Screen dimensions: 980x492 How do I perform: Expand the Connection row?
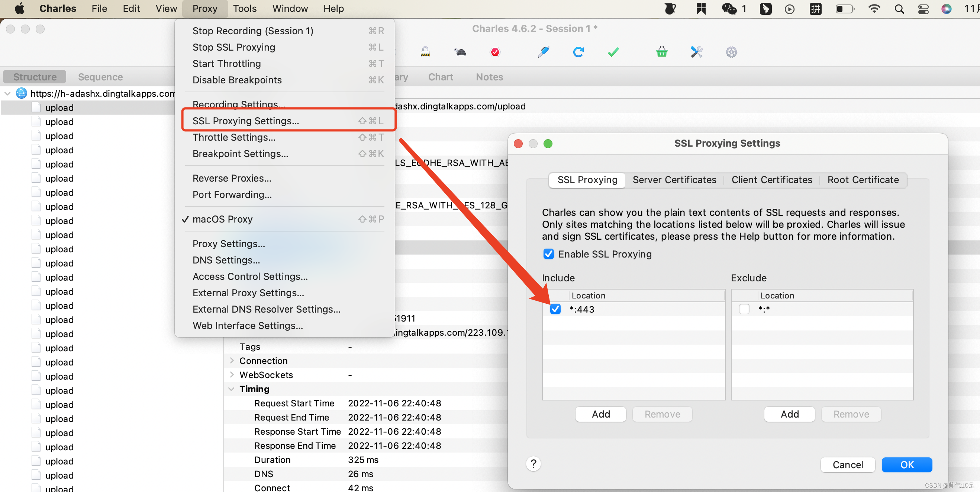pos(232,360)
